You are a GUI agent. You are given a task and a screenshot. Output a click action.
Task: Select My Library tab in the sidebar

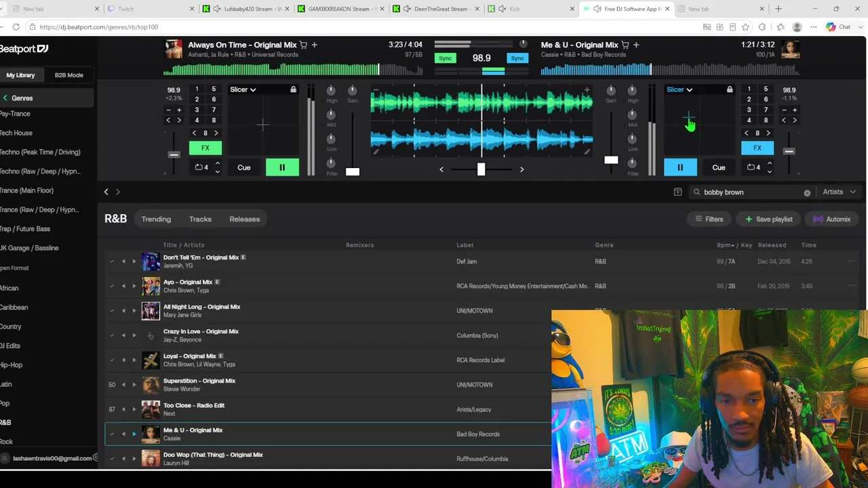coord(20,75)
